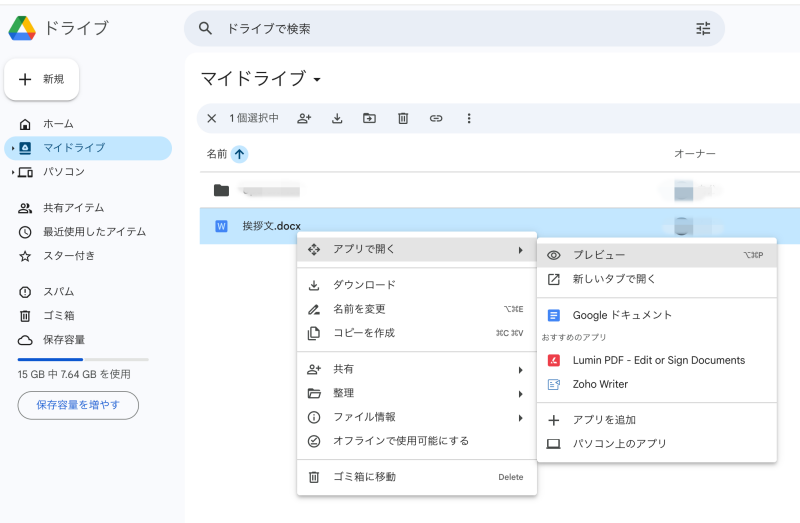Image resolution: width=800 pixels, height=523 pixels.
Task: Click the copy link icon in toolbar
Action: point(436,118)
